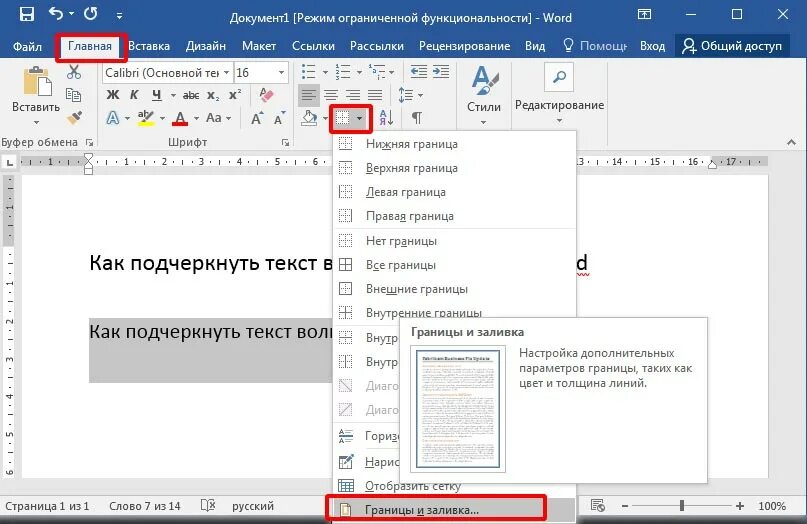The image size is (807, 524).
Task: Center align text
Action: [331, 95]
